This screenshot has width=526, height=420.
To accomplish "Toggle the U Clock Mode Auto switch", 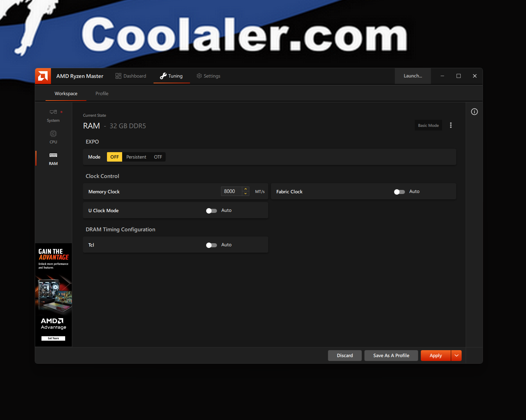I will pyautogui.click(x=212, y=211).
